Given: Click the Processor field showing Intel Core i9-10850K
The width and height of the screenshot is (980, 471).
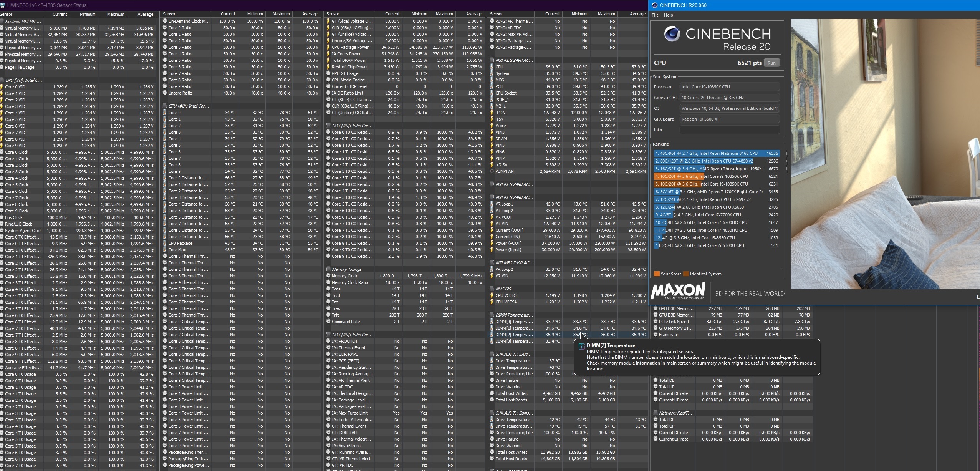Looking at the screenshot, I should (x=729, y=87).
